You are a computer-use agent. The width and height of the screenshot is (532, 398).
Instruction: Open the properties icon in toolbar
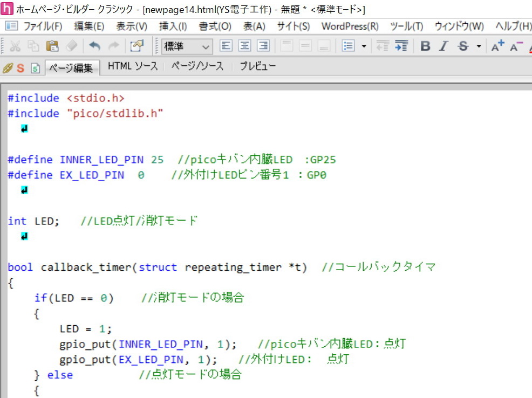point(137,46)
